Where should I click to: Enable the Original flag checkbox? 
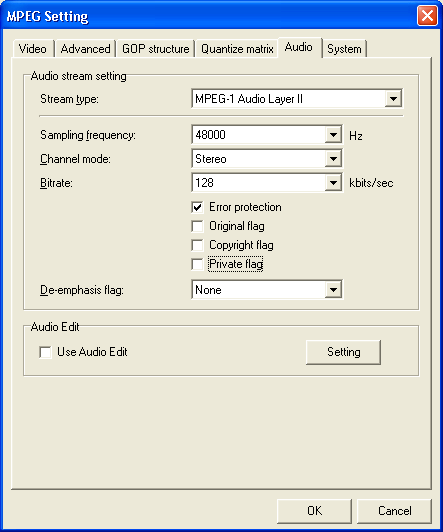point(197,226)
